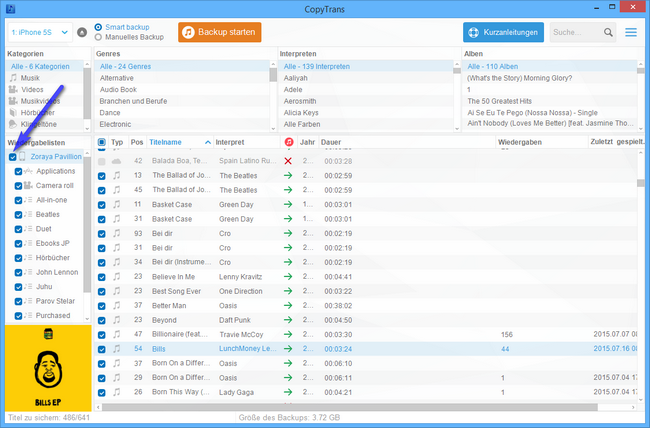Screen dimensions: 650x428
Task: Click the red X status icon for Balada Boa
Action: 288,160
